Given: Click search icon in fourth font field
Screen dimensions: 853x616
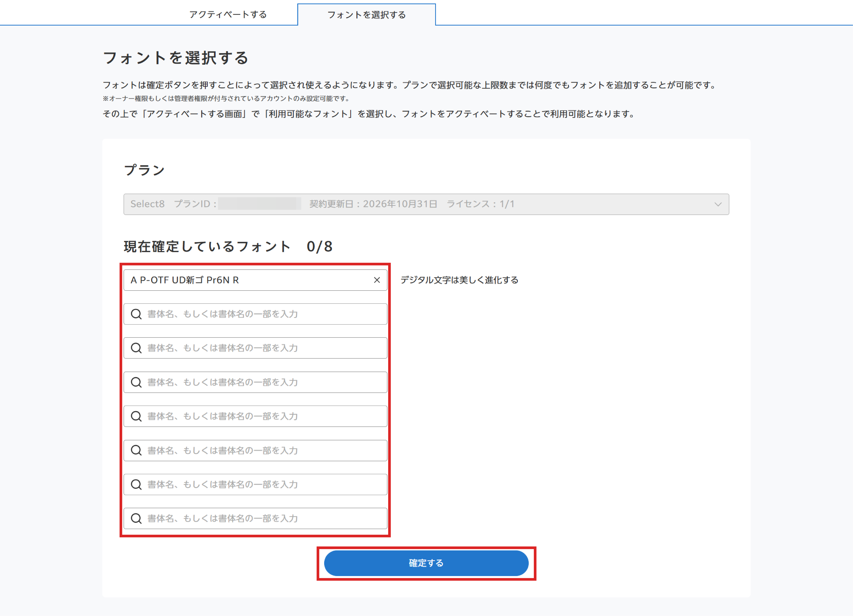Looking at the screenshot, I should pos(136,382).
